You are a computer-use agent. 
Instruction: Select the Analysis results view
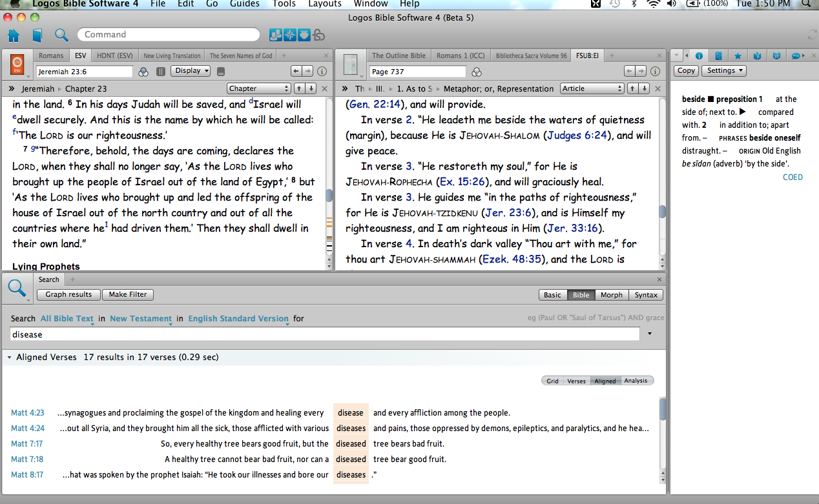point(636,381)
